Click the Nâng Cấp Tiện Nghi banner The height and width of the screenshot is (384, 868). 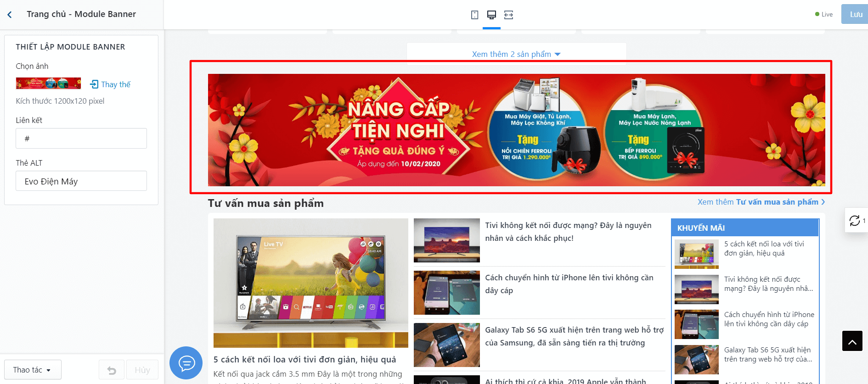tap(516, 130)
